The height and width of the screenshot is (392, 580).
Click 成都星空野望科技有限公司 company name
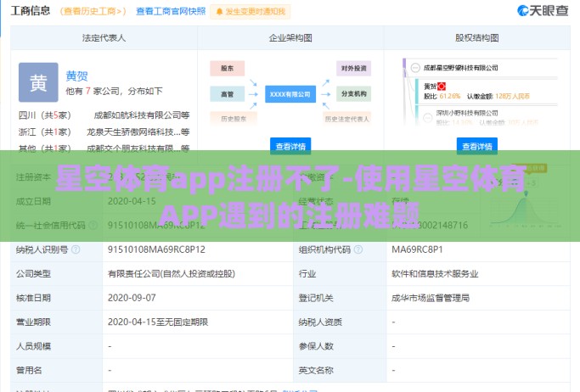[x=460, y=68]
